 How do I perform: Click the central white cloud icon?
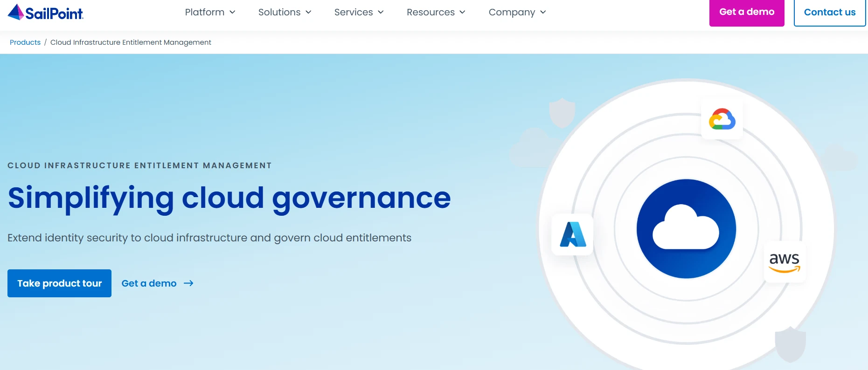pos(686,227)
